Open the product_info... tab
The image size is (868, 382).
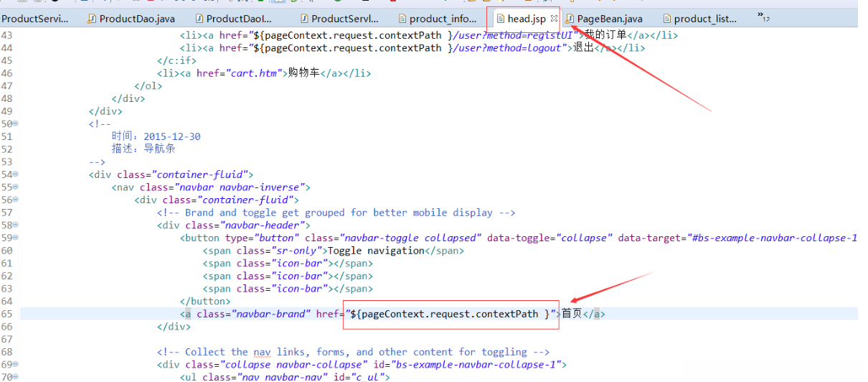[x=438, y=19]
